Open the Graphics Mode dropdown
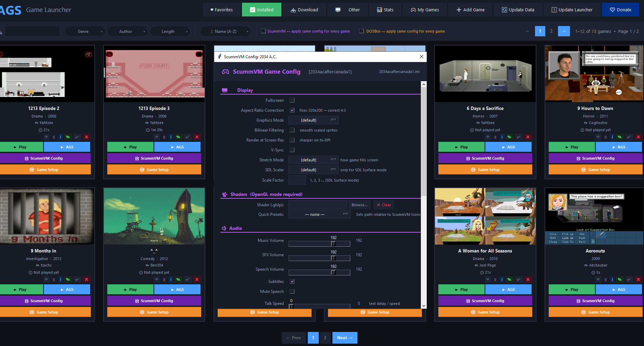 pos(313,120)
